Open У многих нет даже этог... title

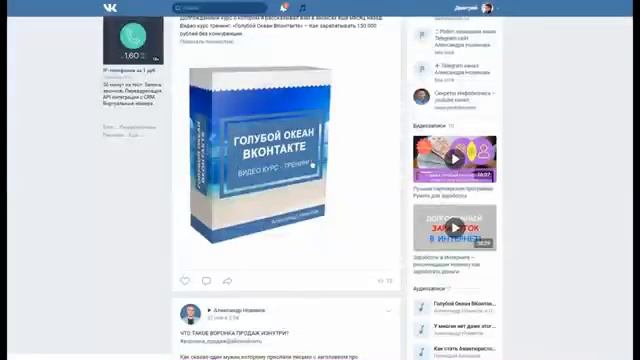464,326
